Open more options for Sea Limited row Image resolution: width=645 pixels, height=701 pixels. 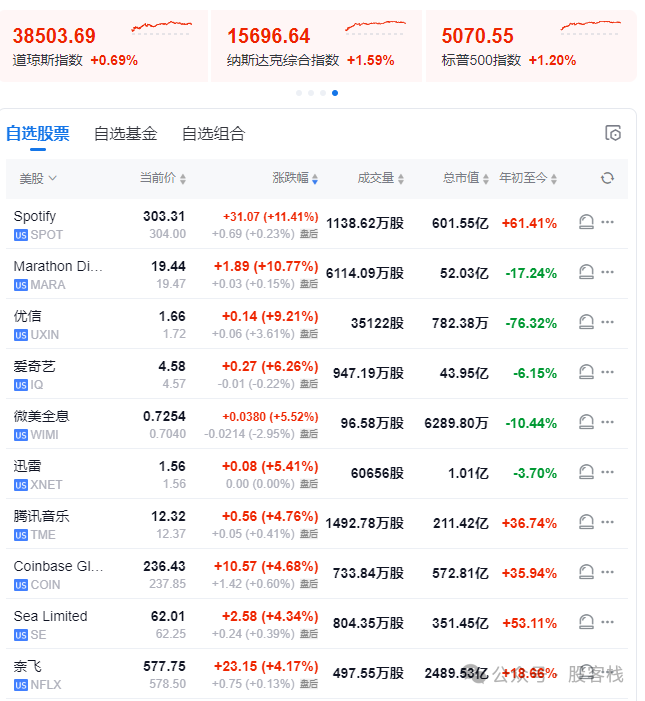607,623
